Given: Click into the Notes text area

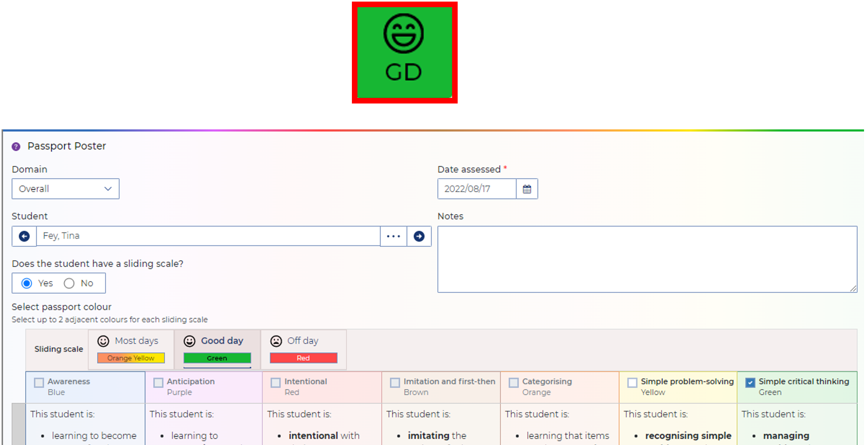Looking at the screenshot, I should pyautogui.click(x=647, y=259).
